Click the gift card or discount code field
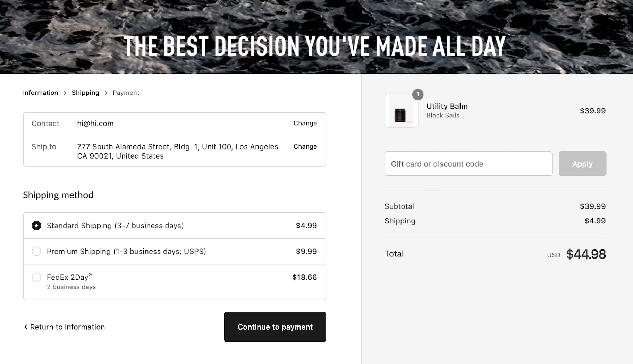 [468, 164]
